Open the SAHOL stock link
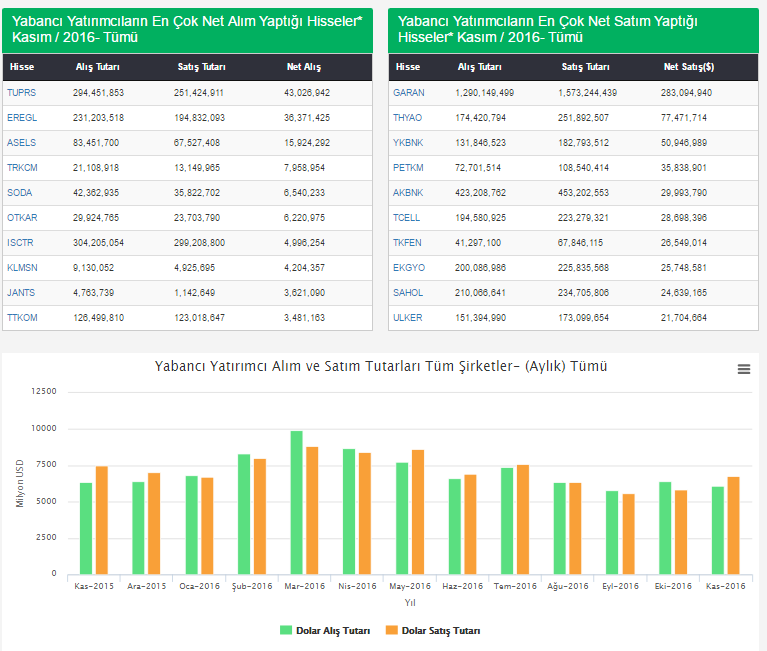Image resolution: width=767 pixels, height=651 pixels. (408, 292)
